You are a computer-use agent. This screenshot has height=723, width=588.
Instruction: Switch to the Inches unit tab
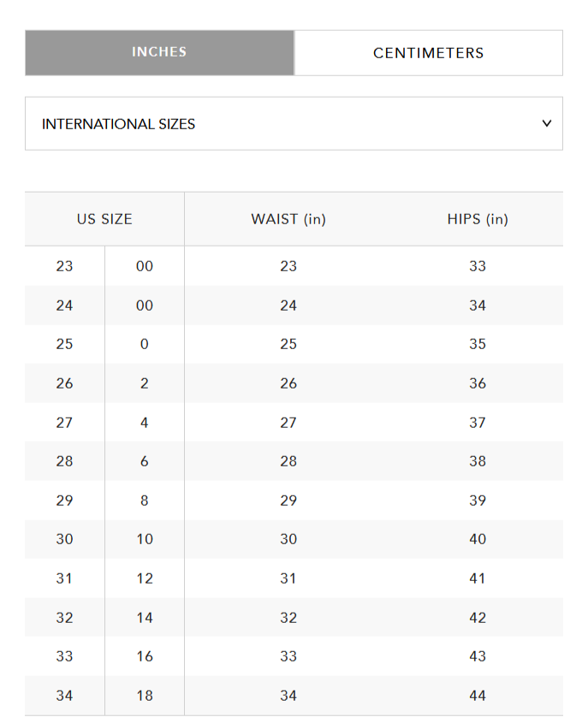pyautogui.click(x=159, y=52)
